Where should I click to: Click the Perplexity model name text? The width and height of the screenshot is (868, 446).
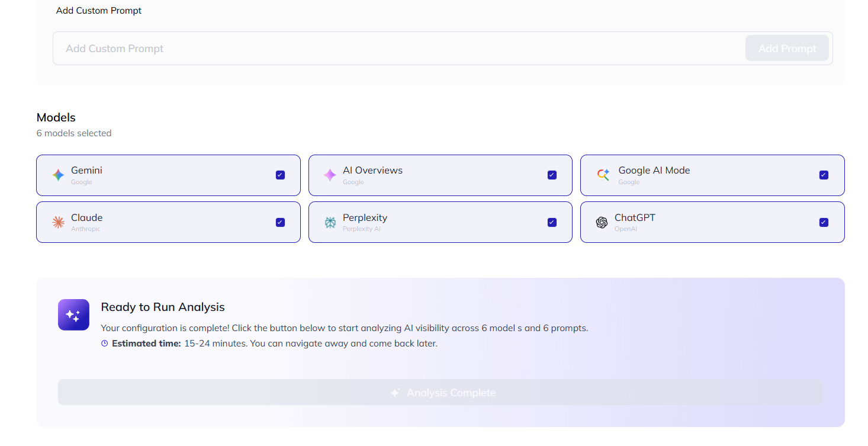pos(365,217)
